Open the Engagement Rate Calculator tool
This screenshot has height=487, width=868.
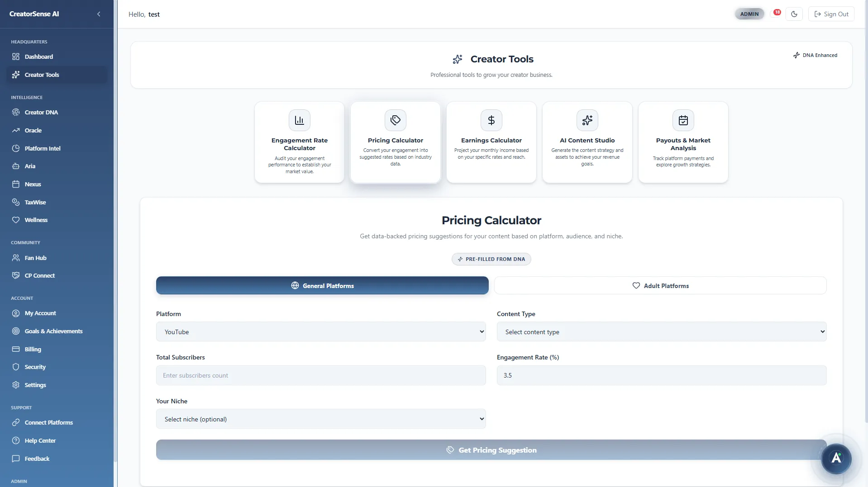299,142
